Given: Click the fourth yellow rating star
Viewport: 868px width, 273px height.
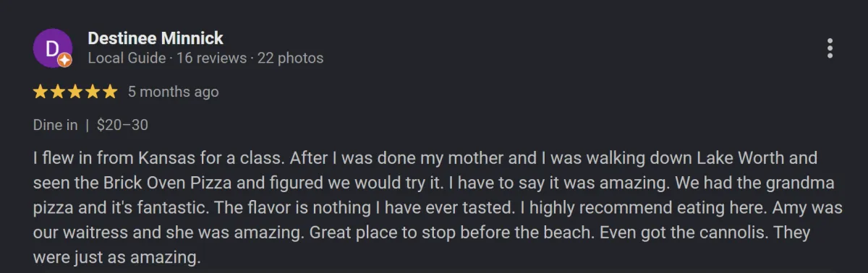Looking at the screenshot, I should pos(93,92).
